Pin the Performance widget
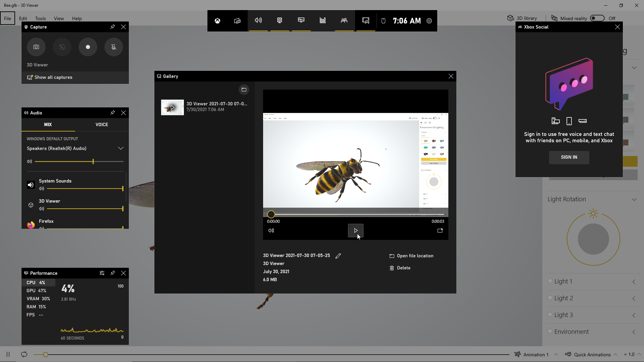Screen dimensions: 644x362 pos(113,273)
